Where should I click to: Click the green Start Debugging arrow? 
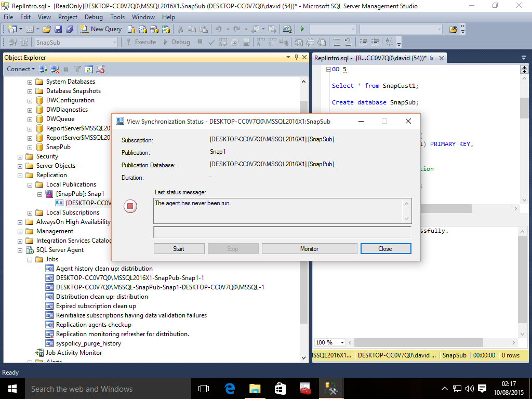click(302, 29)
